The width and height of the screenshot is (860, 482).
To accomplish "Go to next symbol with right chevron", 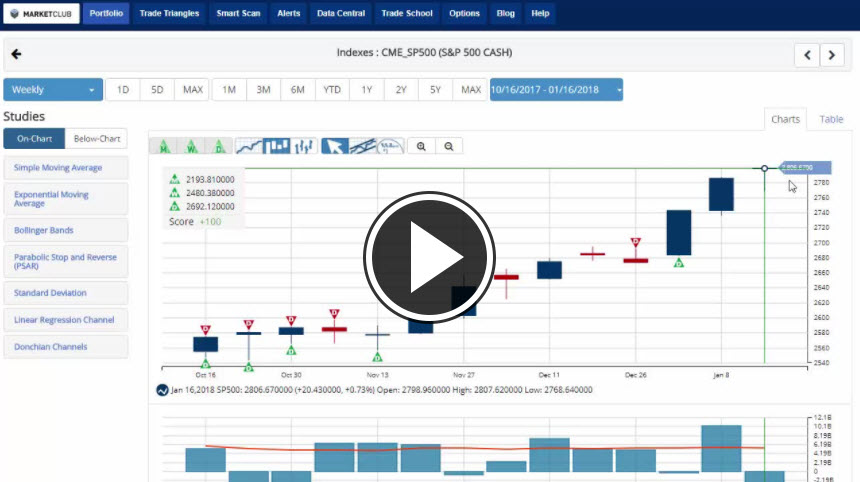I will pyautogui.click(x=832, y=55).
